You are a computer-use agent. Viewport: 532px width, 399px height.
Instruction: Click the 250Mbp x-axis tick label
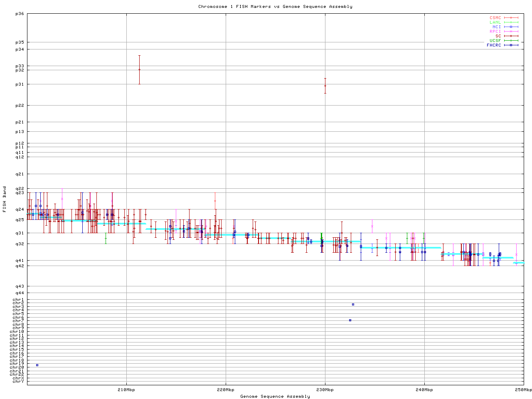[523, 390]
